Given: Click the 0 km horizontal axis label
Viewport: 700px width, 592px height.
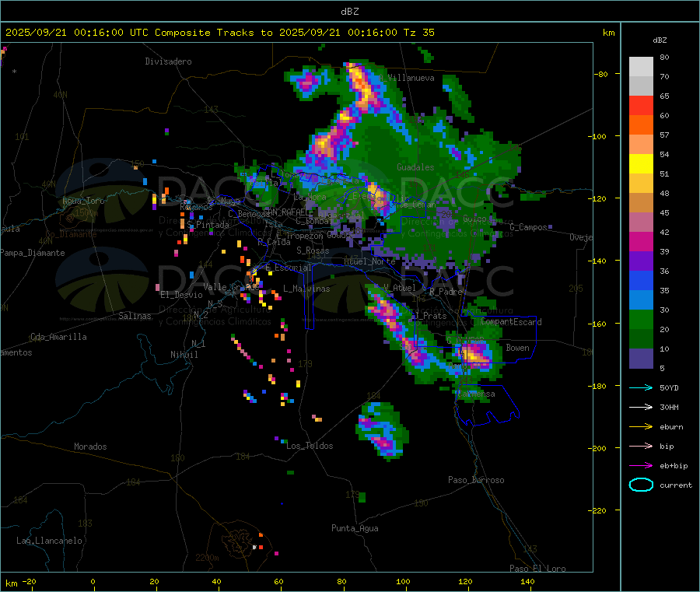Looking at the screenshot, I should [x=93, y=581].
